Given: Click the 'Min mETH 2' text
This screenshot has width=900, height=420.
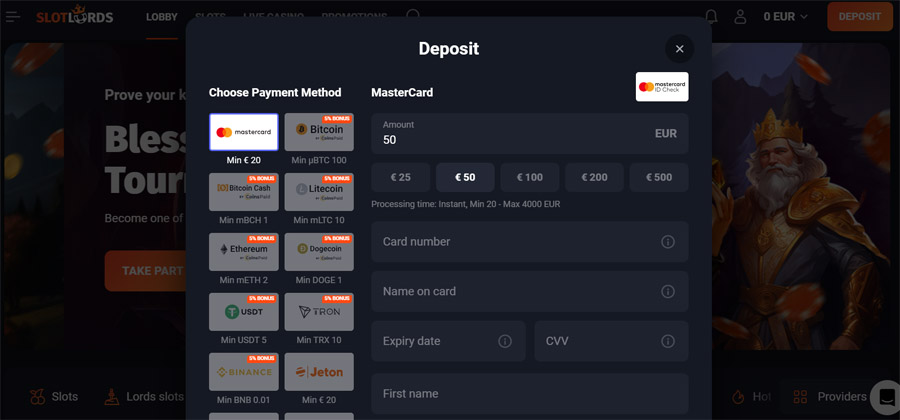Looking at the screenshot, I should pyautogui.click(x=244, y=280).
